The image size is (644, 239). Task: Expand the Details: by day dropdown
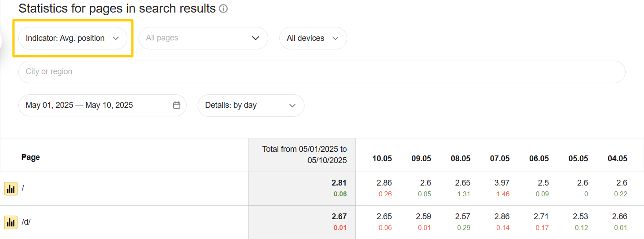point(251,105)
